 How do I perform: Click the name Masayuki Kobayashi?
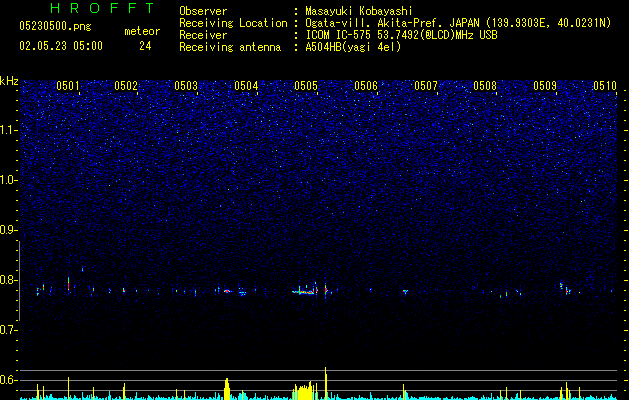tap(359, 11)
